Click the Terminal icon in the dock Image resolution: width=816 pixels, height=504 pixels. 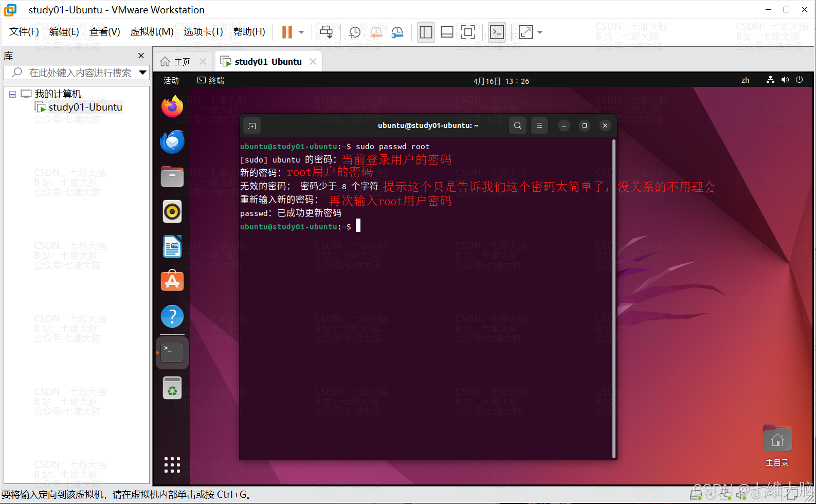(x=172, y=353)
